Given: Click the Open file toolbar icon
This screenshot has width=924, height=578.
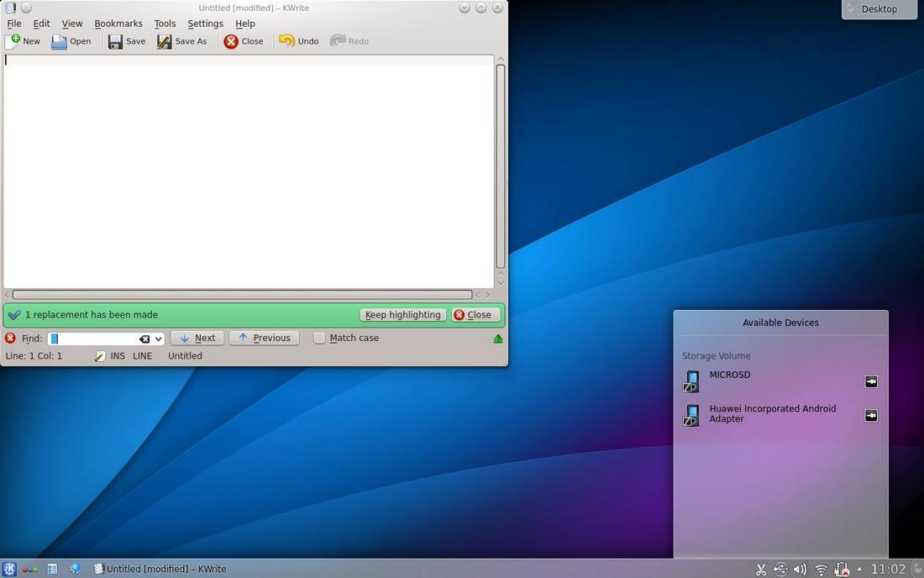Looking at the screenshot, I should (x=72, y=40).
